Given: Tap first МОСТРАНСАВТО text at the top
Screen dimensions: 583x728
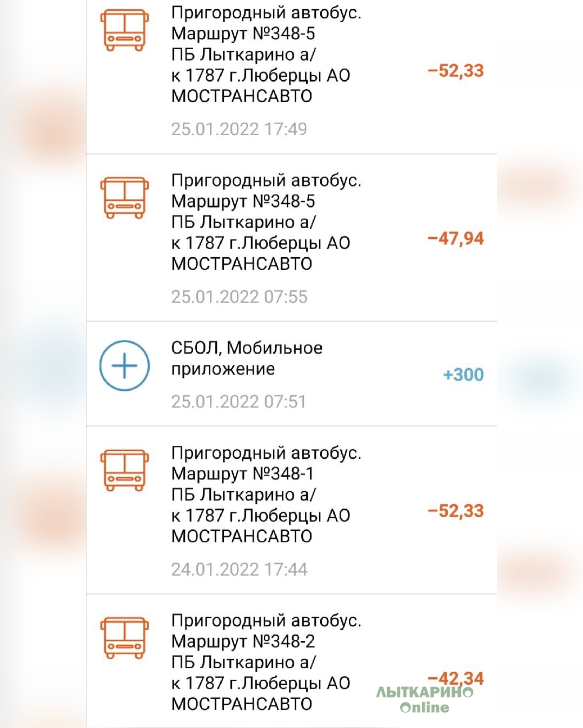Looking at the screenshot, I should coord(242,96).
